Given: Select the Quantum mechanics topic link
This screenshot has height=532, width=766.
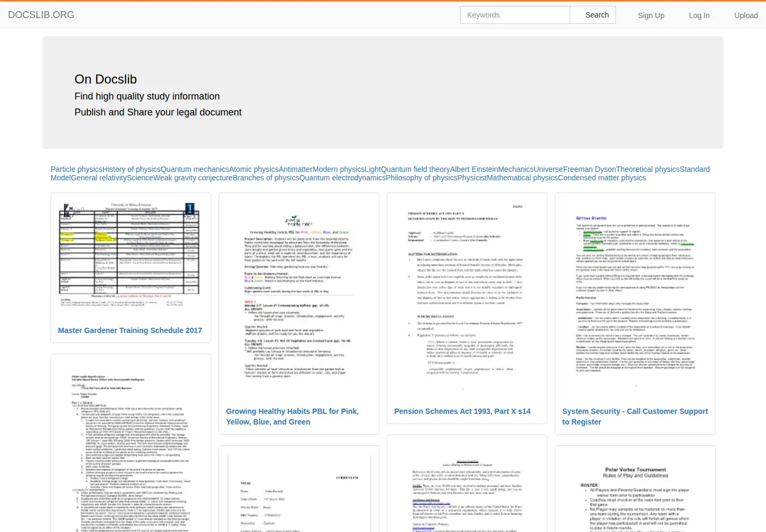Looking at the screenshot, I should (x=195, y=169).
